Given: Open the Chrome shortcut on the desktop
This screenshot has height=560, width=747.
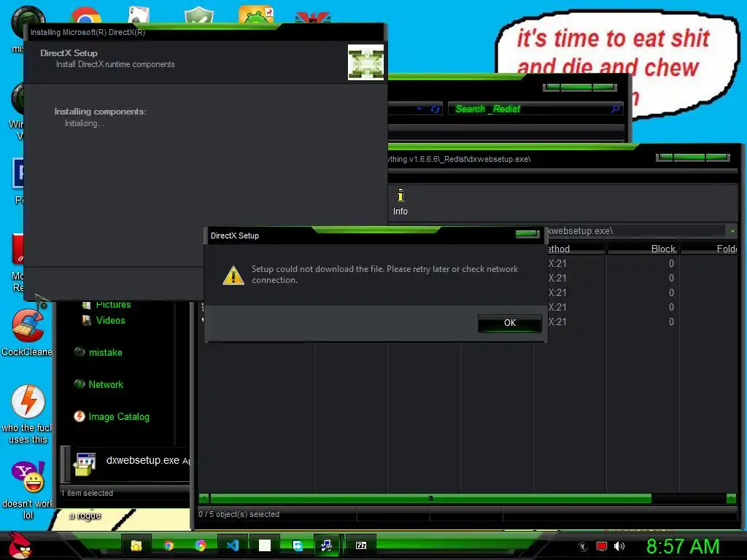Looking at the screenshot, I should (86, 15).
